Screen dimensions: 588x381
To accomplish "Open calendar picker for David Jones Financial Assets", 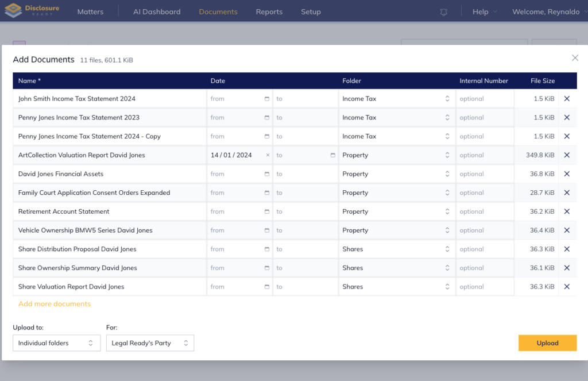I will click(266, 174).
